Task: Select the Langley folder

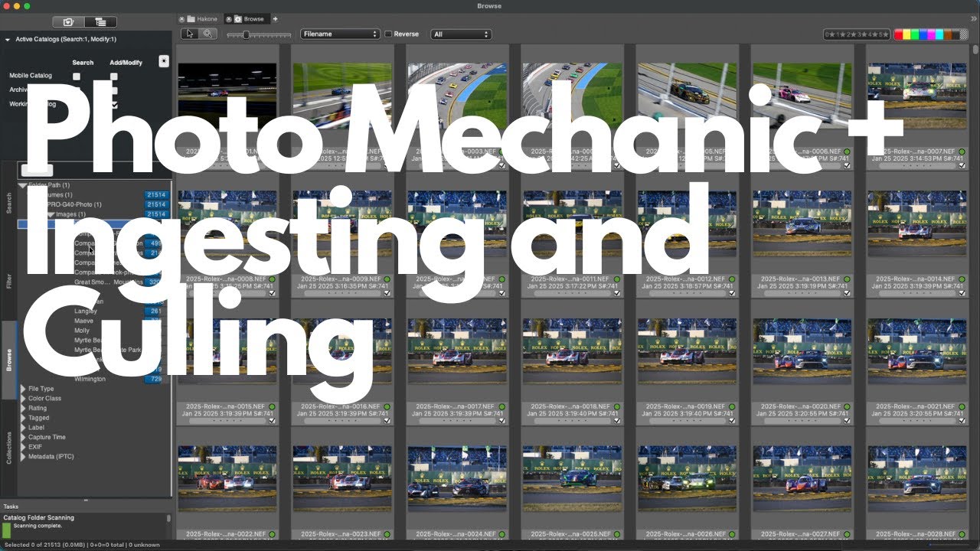Action: (x=86, y=311)
